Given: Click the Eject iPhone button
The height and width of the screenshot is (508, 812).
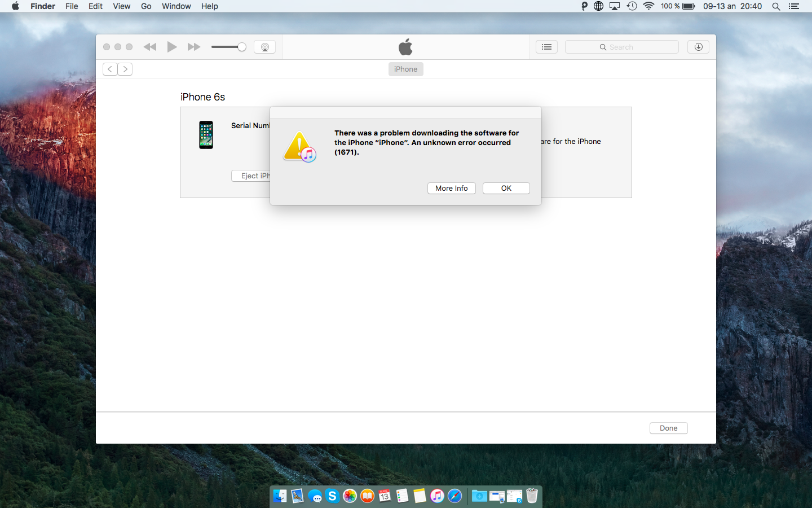Looking at the screenshot, I should tap(251, 176).
